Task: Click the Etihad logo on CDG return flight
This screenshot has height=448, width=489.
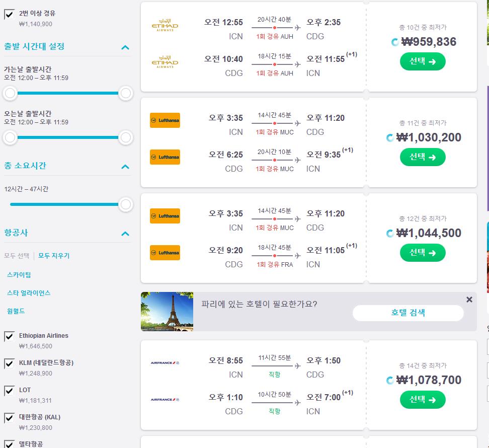Action: pyautogui.click(x=165, y=62)
